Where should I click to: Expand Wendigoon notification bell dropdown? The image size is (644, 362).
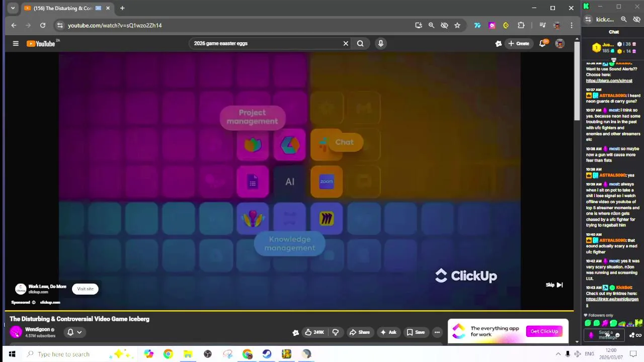pyautogui.click(x=74, y=332)
